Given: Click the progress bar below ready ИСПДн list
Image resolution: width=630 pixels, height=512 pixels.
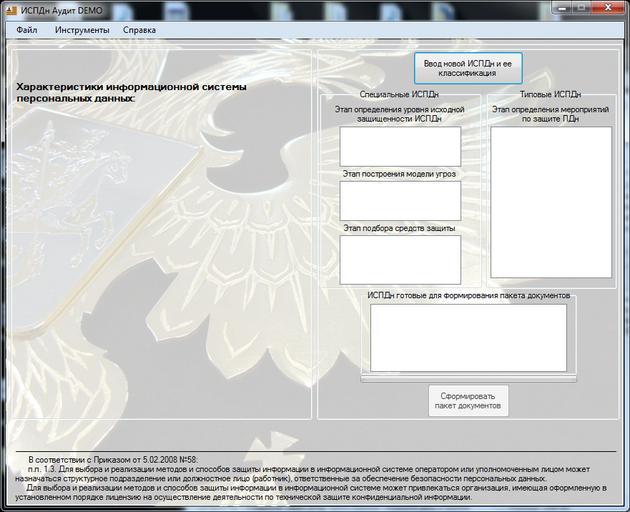Looking at the screenshot, I should (468, 378).
